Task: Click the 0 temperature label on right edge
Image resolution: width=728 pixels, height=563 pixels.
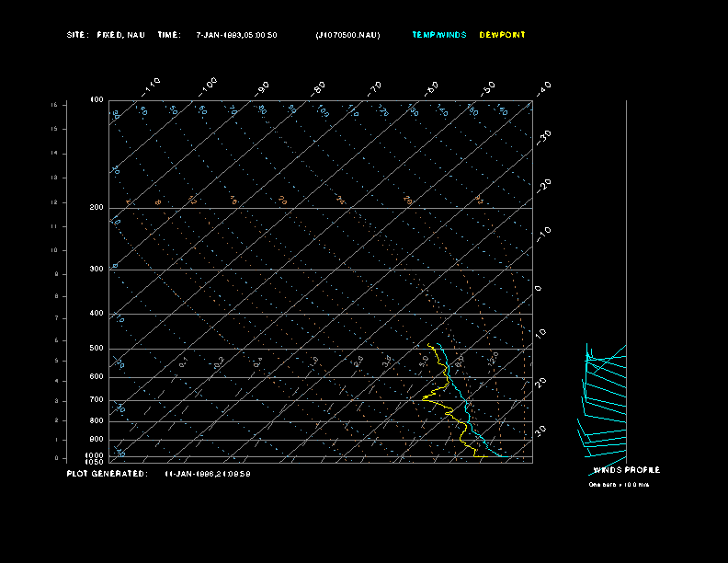Action: coord(539,288)
